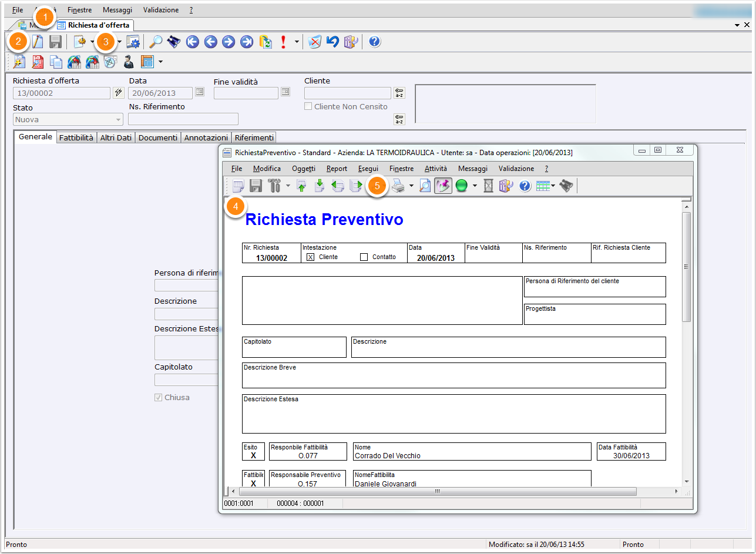
Task: Expand the dropdown arrow next to printer icon
Action: click(x=411, y=186)
